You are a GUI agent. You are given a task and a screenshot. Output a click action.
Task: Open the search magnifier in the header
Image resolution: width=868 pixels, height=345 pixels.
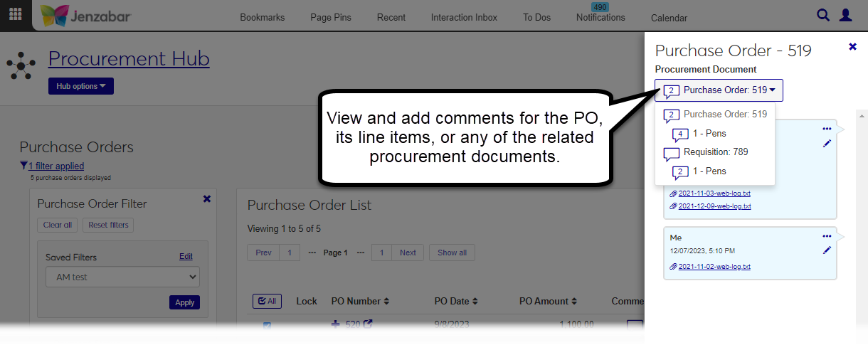pos(823,15)
